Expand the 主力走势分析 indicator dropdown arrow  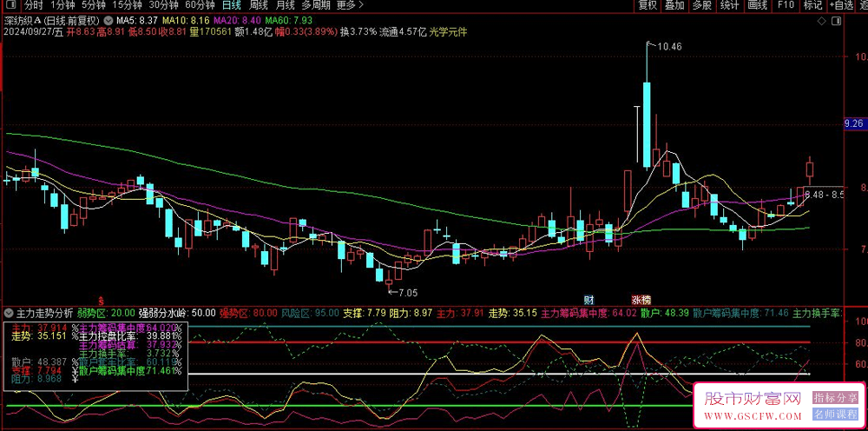pyautogui.click(x=9, y=312)
